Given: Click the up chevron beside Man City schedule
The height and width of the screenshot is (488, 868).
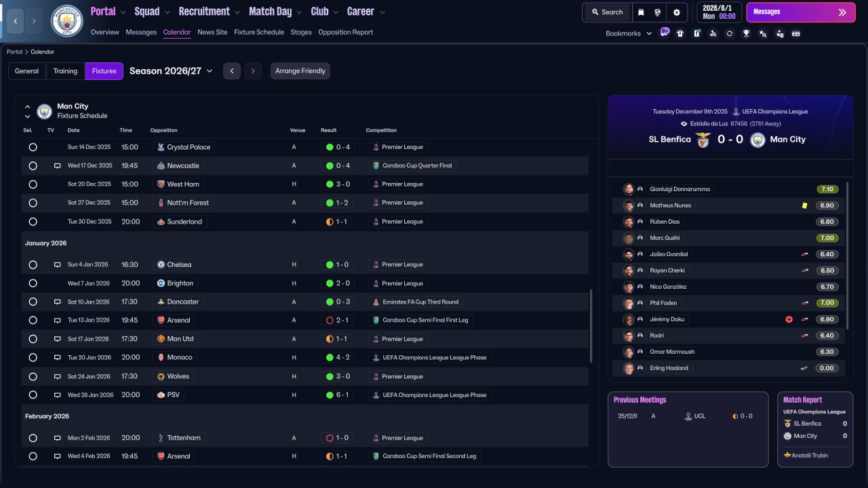Looking at the screenshot, I should tap(28, 107).
